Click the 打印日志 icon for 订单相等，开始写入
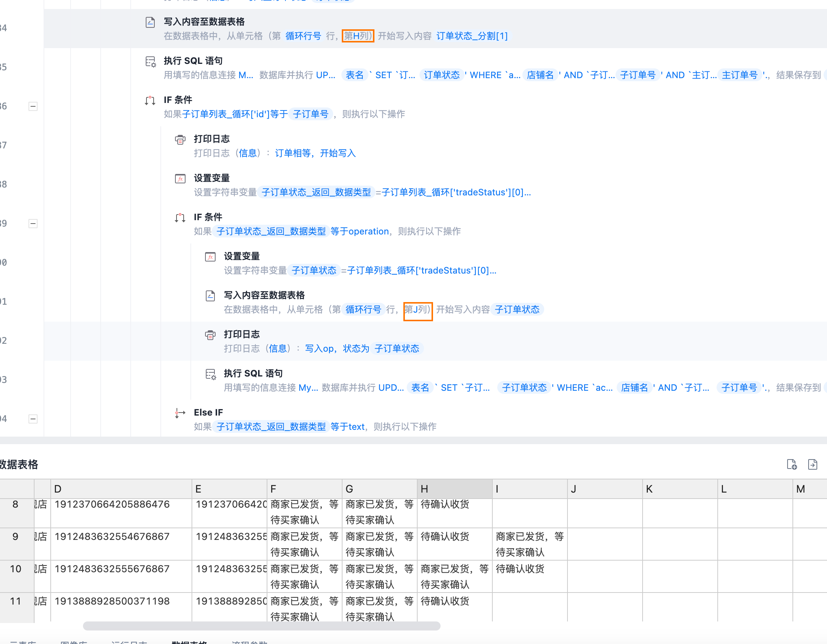Screen dimensions: 827x644 pos(180,139)
